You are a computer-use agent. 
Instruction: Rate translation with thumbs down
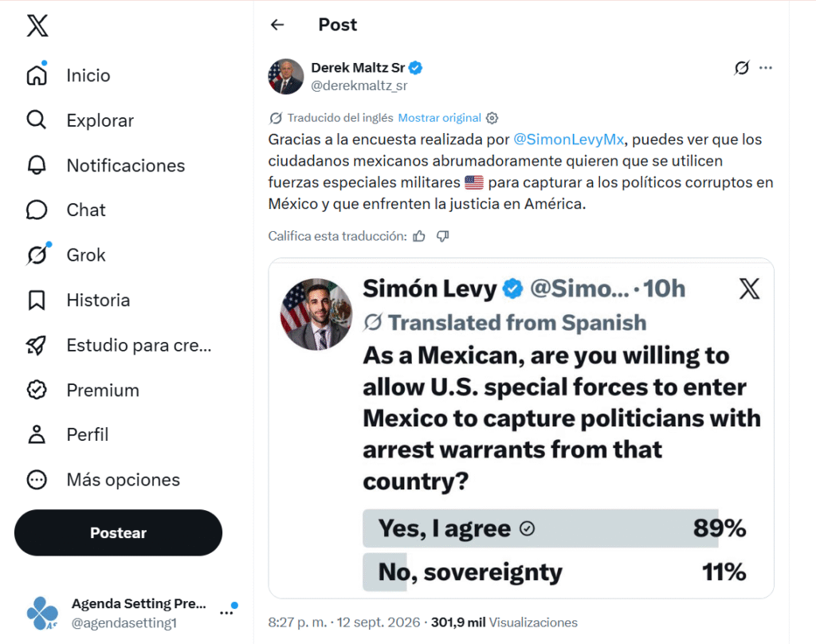pos(443,237)
